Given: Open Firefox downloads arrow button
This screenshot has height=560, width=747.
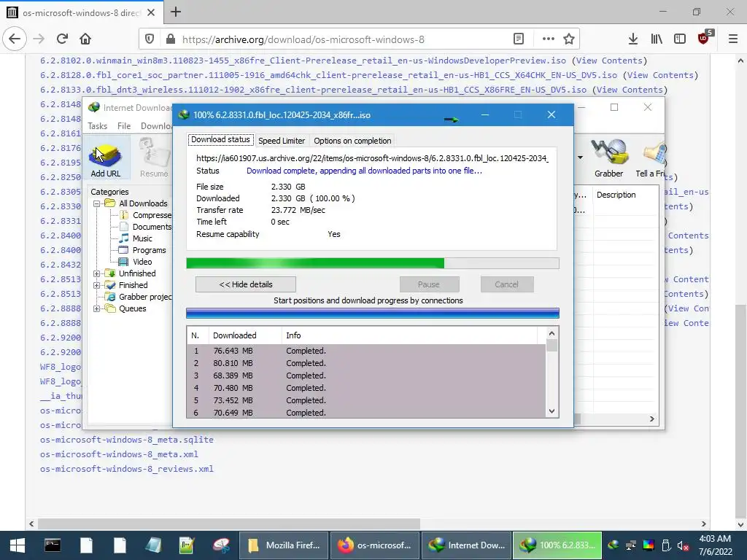Looking at the screenshot, I should point(633,39).
